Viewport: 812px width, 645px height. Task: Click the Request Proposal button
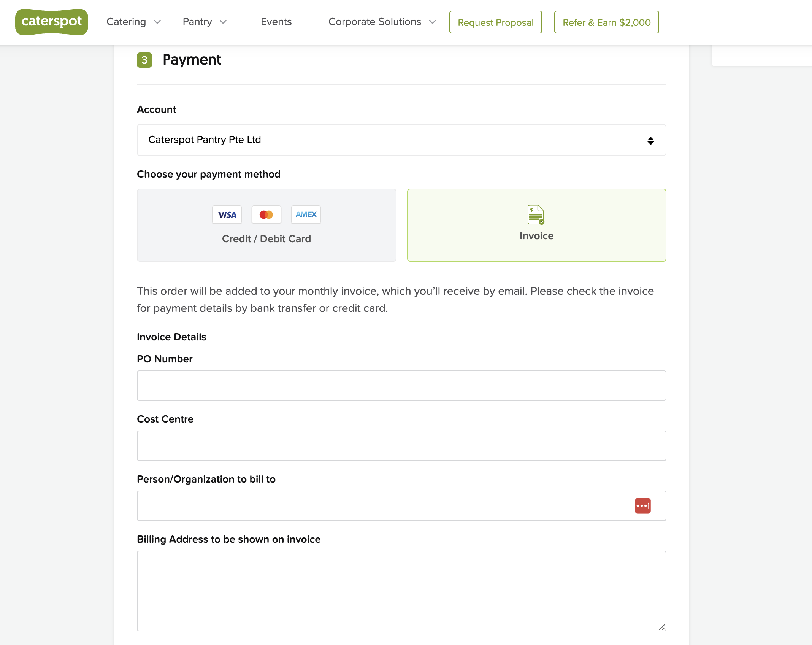point(495,22)
